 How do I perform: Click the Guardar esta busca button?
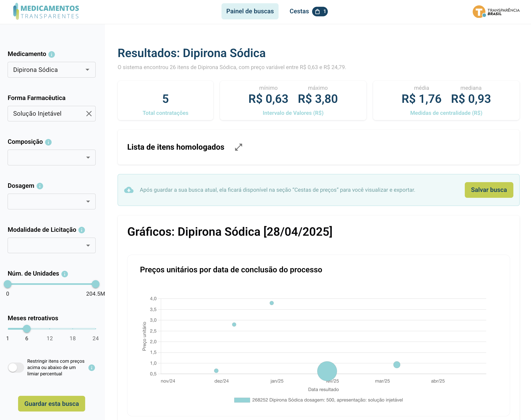[x=52, y=403]
